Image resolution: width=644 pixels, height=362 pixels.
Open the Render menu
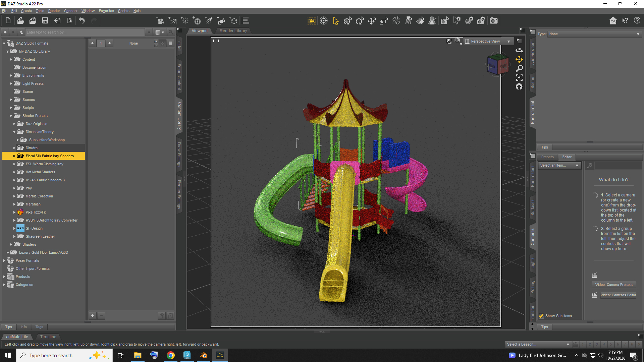point(54,11)
